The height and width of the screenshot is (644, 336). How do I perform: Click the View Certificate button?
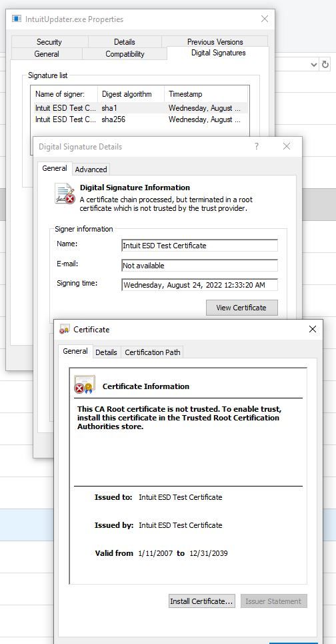241,308
